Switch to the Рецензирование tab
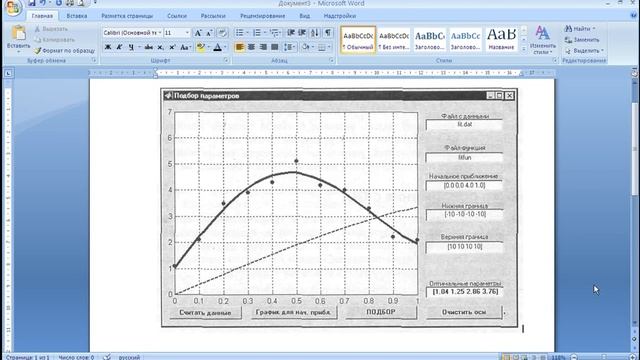The height and width of the screenshot is (360, 640). click(x=262, y=16)
